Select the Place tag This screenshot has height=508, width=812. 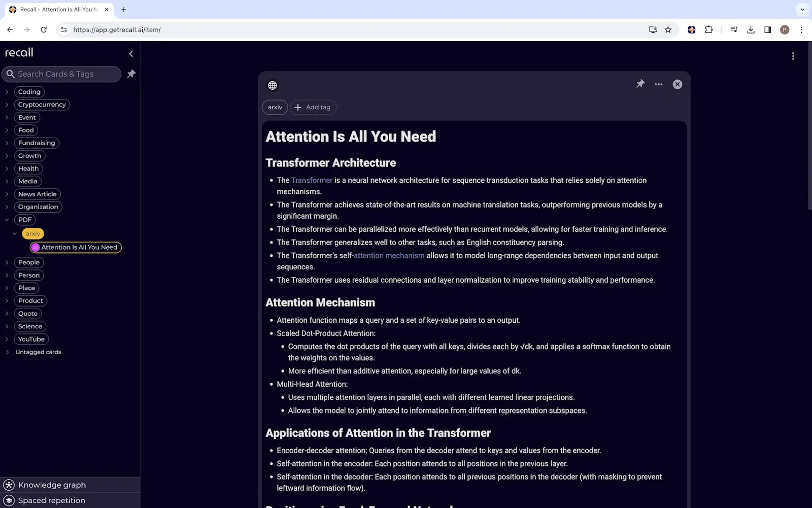26,288
